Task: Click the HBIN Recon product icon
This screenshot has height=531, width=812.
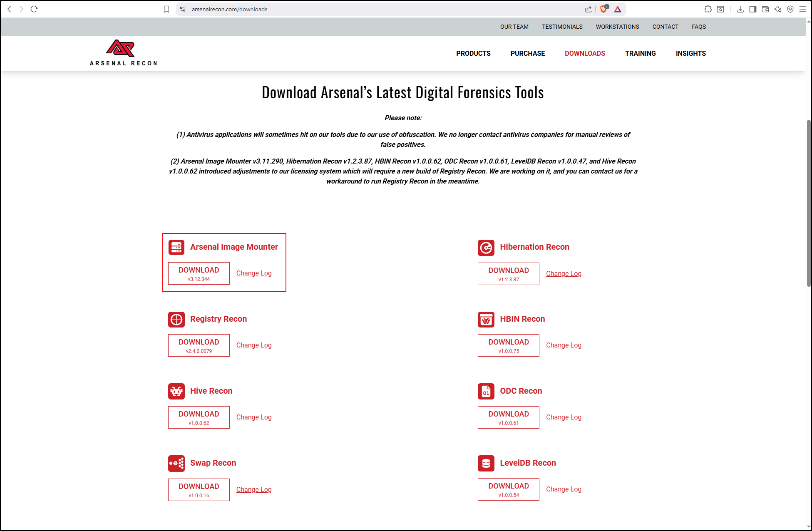Action: 486,320
